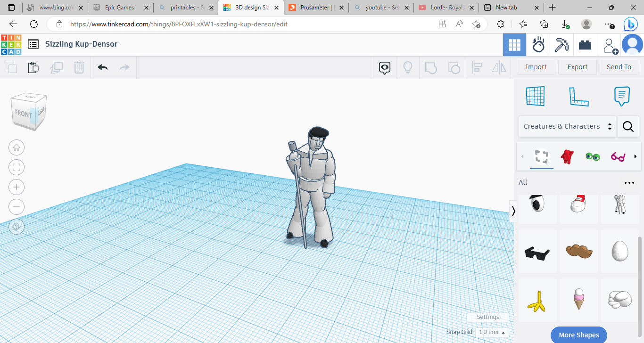Open the Snap Grid 1.0 mm dropdown
Image resolution: width=644 pixels, height=343 pixels.
pos(493,332)
